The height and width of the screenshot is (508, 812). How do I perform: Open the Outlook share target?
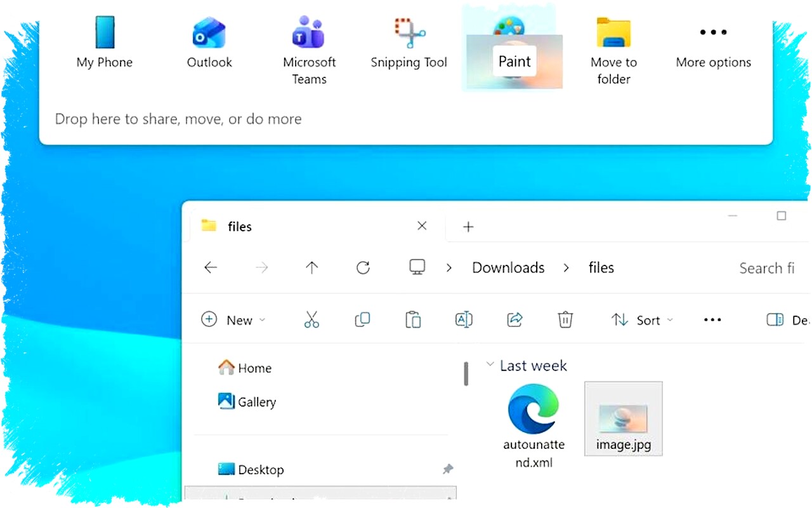[209, 33]
